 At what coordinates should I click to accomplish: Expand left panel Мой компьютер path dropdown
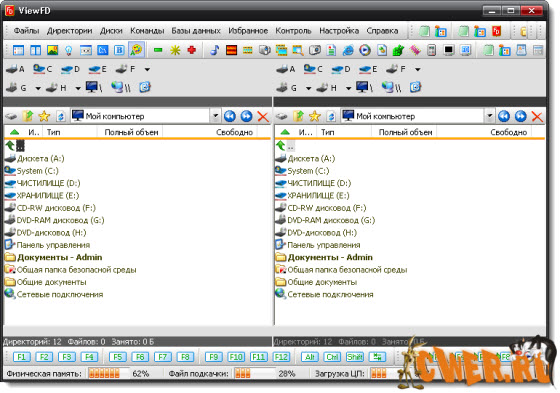tap(215, 116)
